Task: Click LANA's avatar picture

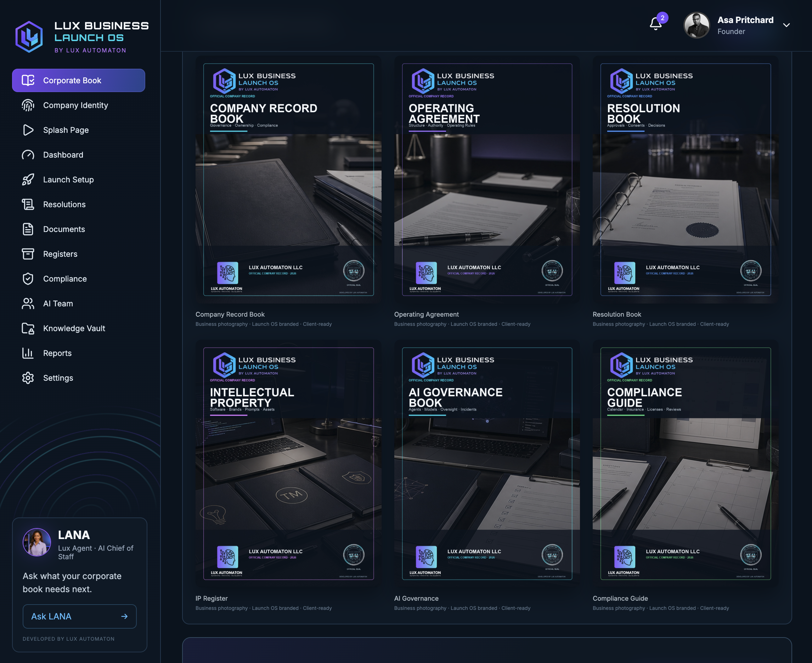Action: (x=36, y=542)
